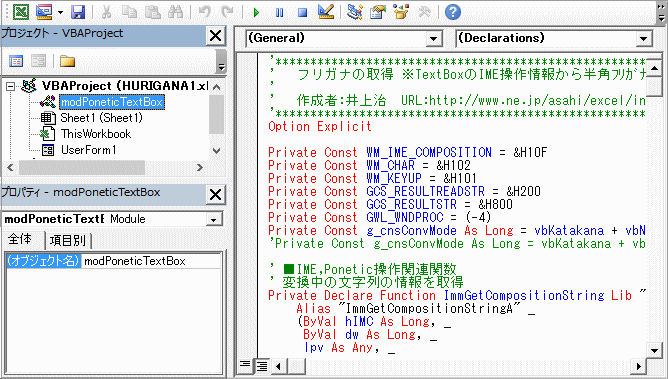This screenshot has height=379, width=668.
Task: Run macro with green play button
Action: coord(256,12)
